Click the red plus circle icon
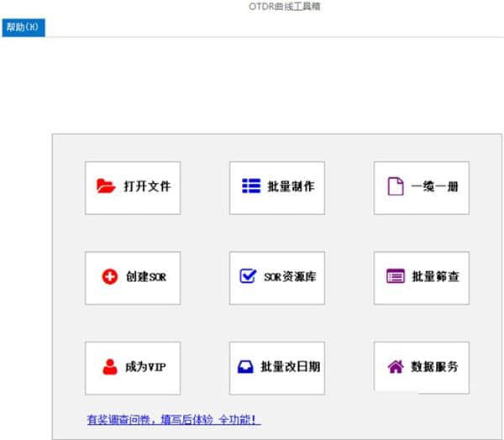 click(109, 276)
